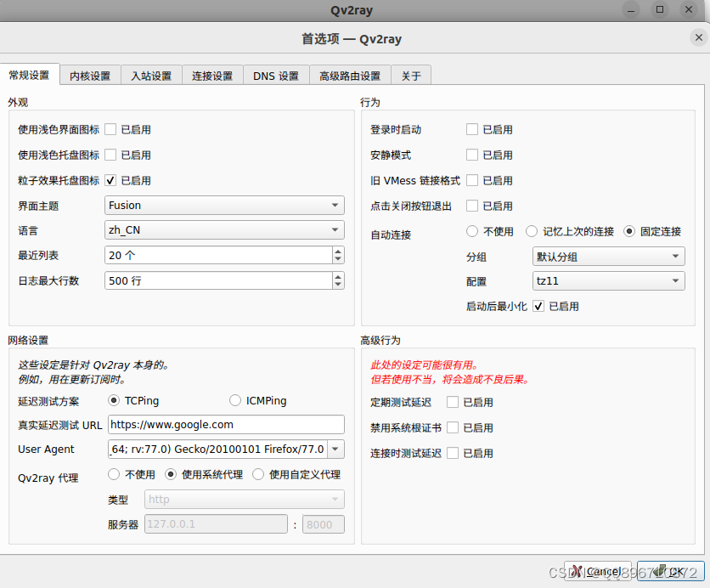Open the 配置 tz11 dropdown
The width and height of the screenshot is (710, 588).
pyautogui.click(x=609, y=281)
